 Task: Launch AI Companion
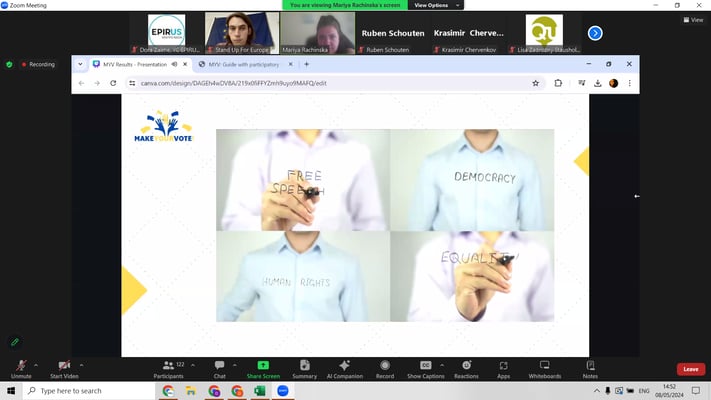click(x=345, y=369)
